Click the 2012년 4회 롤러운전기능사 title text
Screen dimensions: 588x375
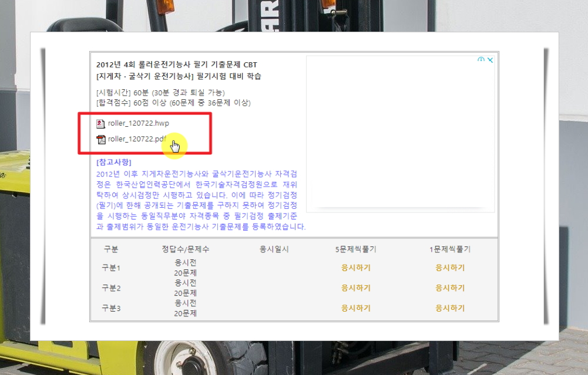pos(177,65)
